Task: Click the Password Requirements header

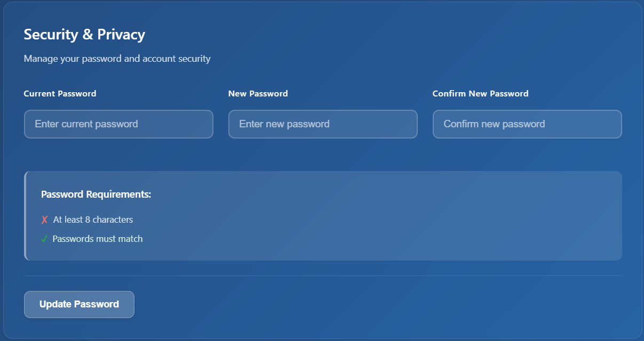Action: click(95, 194)
